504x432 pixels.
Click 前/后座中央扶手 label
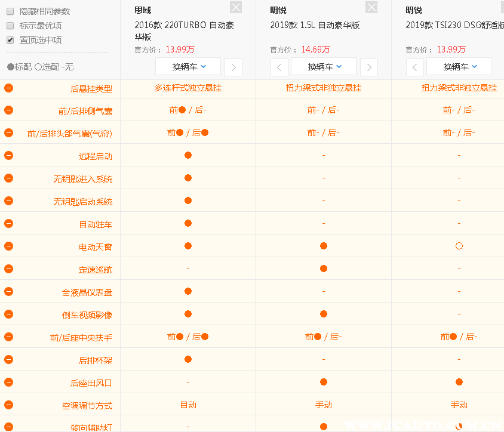(x=81, y=338)
